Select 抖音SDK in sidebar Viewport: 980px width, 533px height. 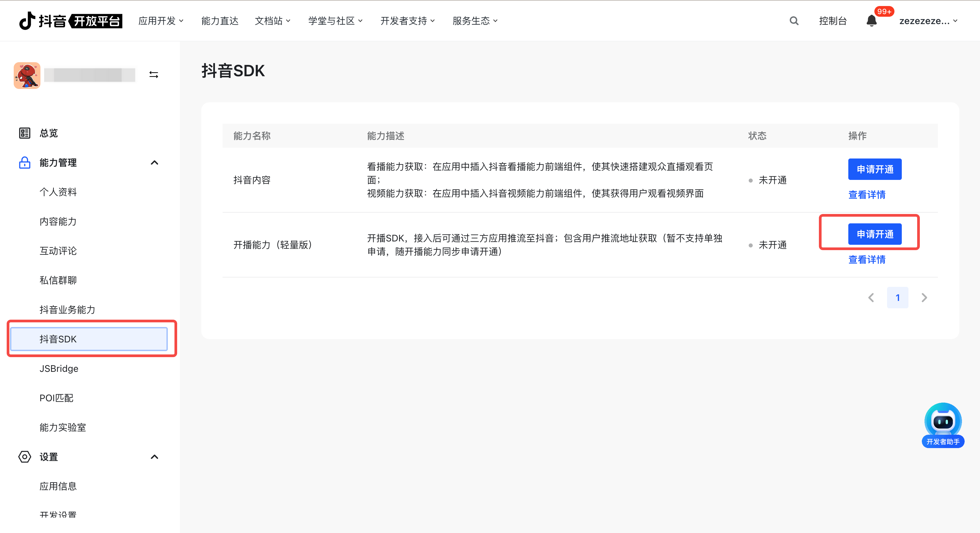pos(89,339)
